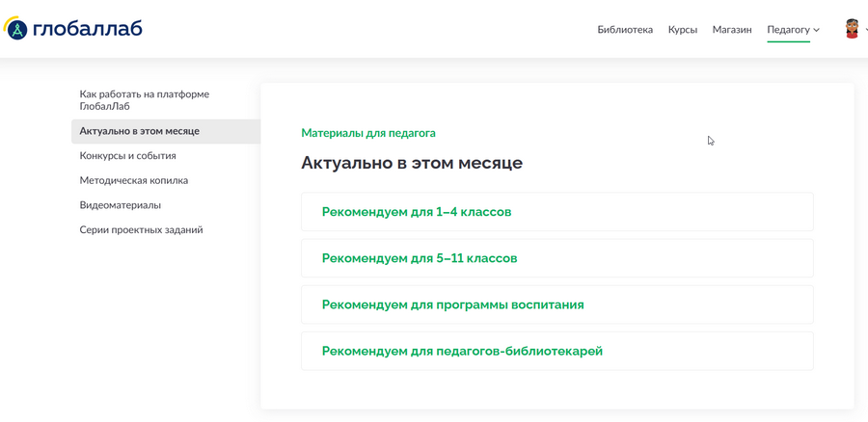Expand Рекомендуем для 1–4 классов

tap(557, 212)
